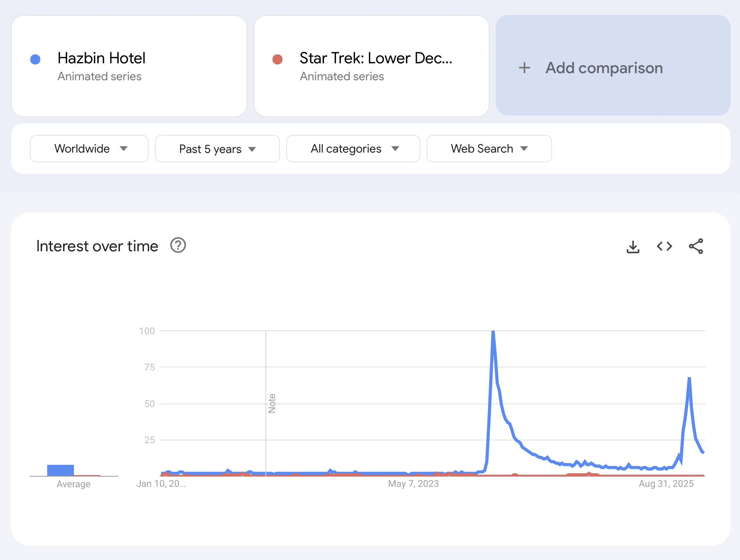
Task: Open the All categories dropdown
Action: tap(353, 149)
